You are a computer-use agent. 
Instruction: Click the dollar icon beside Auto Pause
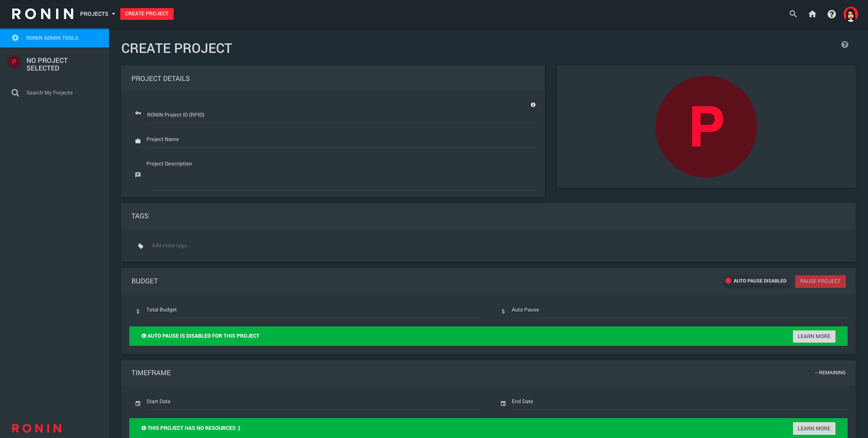(503, 311)
